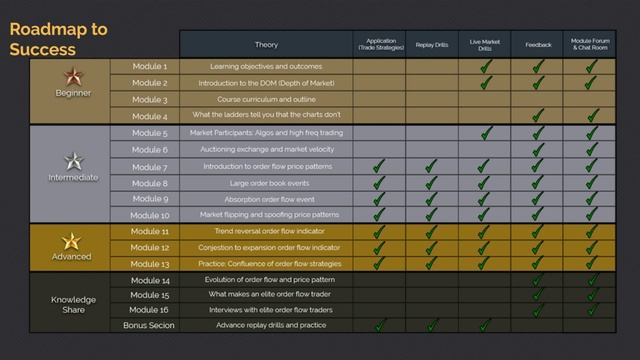The width and height of the screenshot is (640, 360).
Task: Click Module 1 Live Market Drills checkmark
Action: 485,66
